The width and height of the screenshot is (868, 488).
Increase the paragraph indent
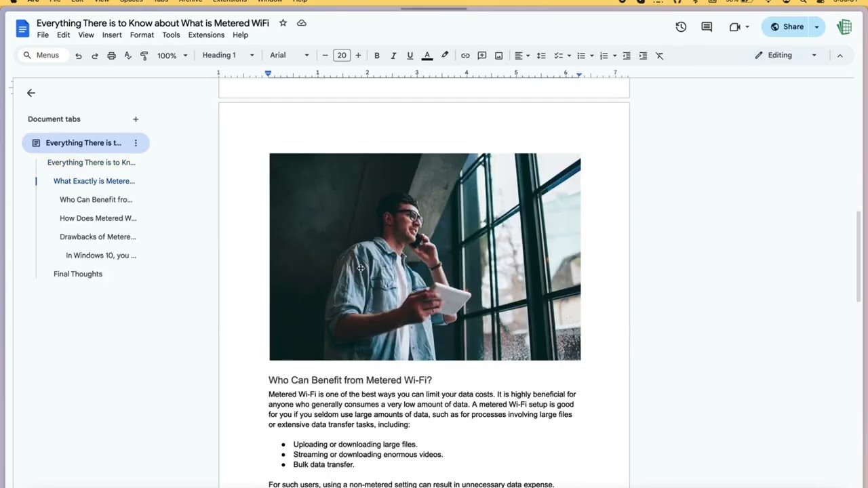click(x=643, y=56)
